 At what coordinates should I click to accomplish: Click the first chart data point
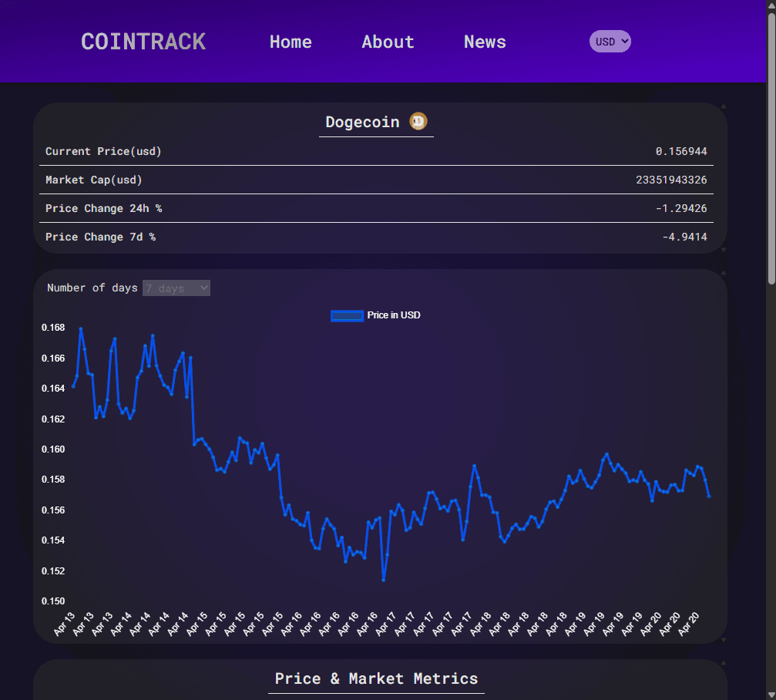tap(73, 386)
